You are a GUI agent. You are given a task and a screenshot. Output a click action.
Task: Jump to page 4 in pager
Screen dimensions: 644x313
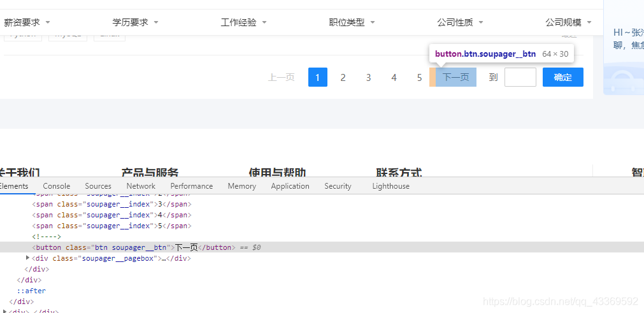click(x=394, y=78)
